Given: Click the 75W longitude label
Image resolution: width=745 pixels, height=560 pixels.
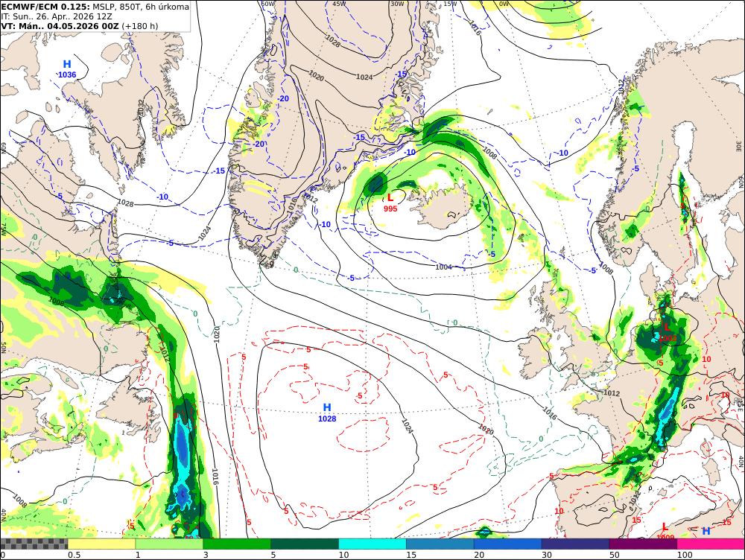Looking at the screenshot, I should click(3, 229).
